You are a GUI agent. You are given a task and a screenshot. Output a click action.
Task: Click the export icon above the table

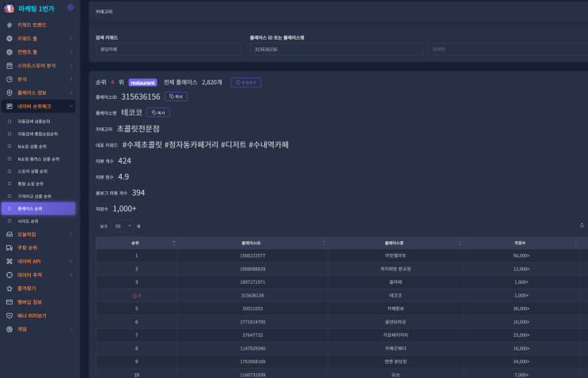[x=582, y=225]
